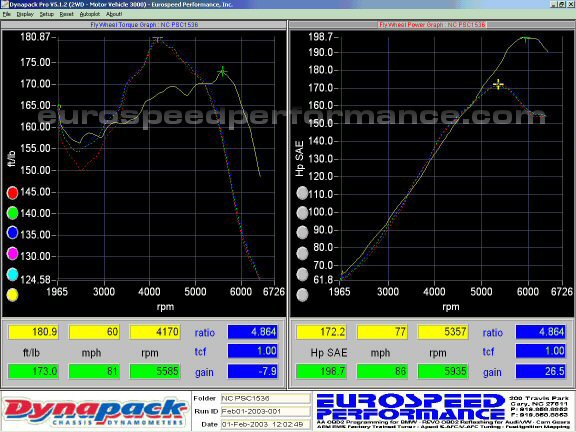The height and width of the screenshot is (432, 576).
Task: Toggle the yellow run color button on torque graph
Action: click(12, 295)
